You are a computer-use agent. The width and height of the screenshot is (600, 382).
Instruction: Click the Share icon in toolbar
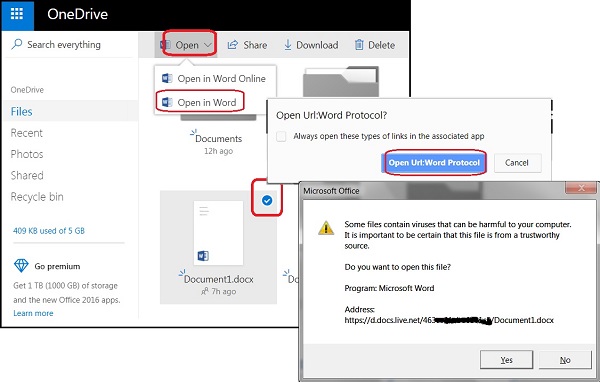(x=233, y=45)
